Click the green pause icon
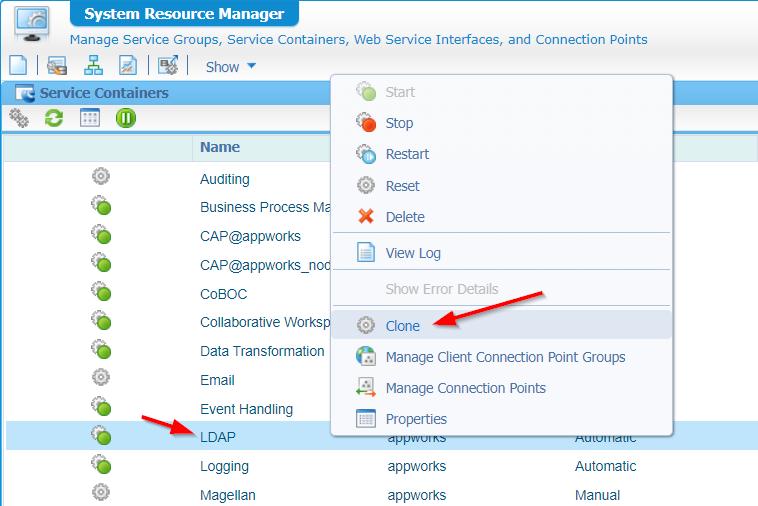Viewport: 758px width, 506px height. pos(125,118)
